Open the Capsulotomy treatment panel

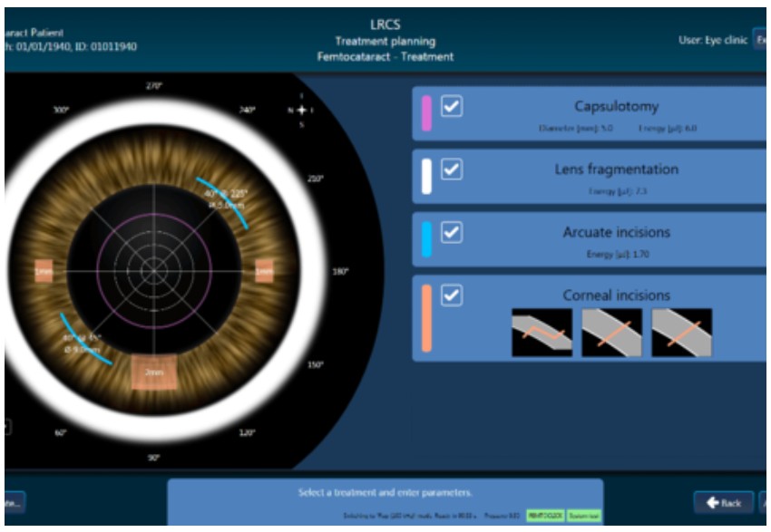pos(617,113)
